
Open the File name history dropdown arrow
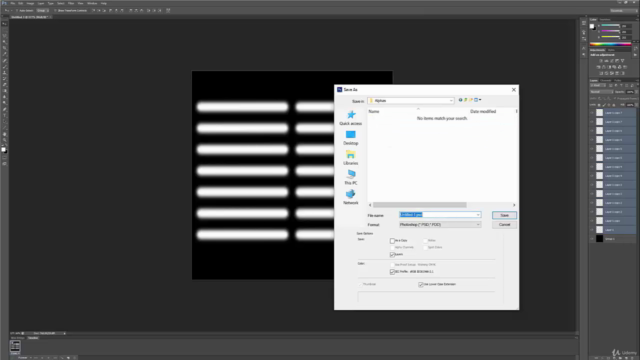(478, 215)
